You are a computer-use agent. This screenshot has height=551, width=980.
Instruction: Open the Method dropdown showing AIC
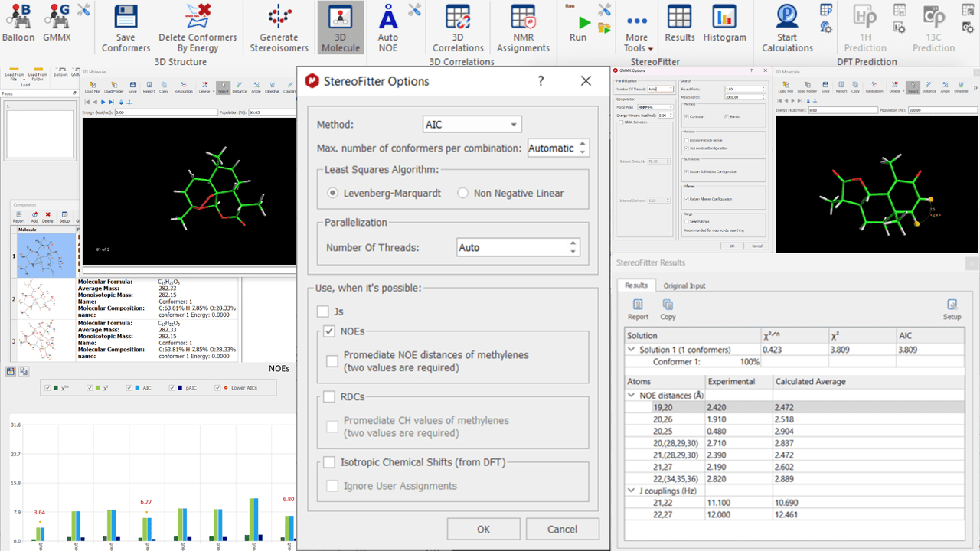[x=472, y=124]
